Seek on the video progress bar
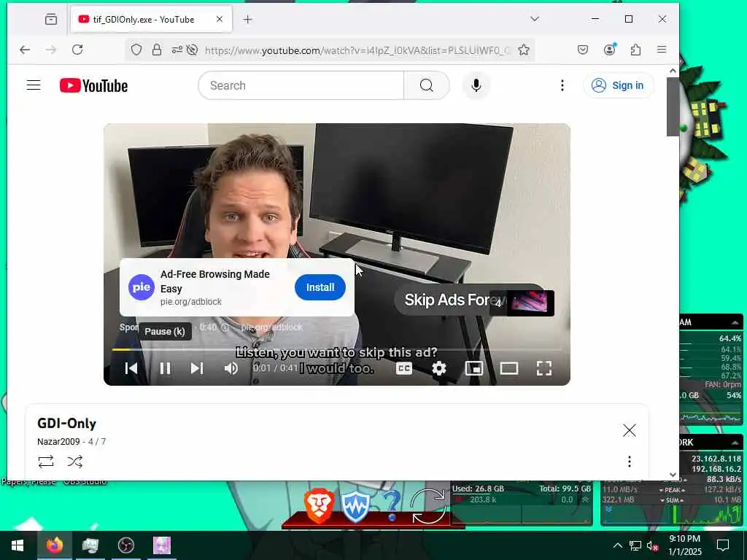 pyautogui.click(x=336, y=349)
